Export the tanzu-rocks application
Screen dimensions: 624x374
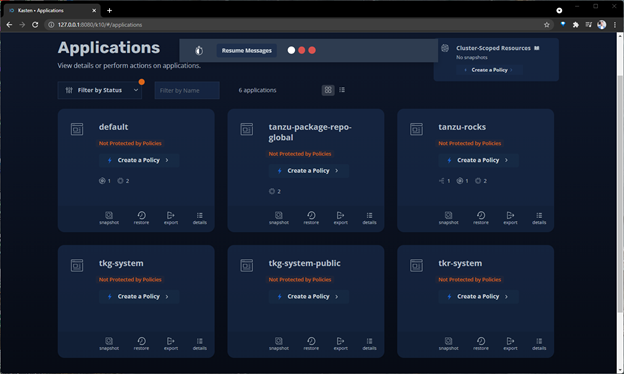click(510, 218)
